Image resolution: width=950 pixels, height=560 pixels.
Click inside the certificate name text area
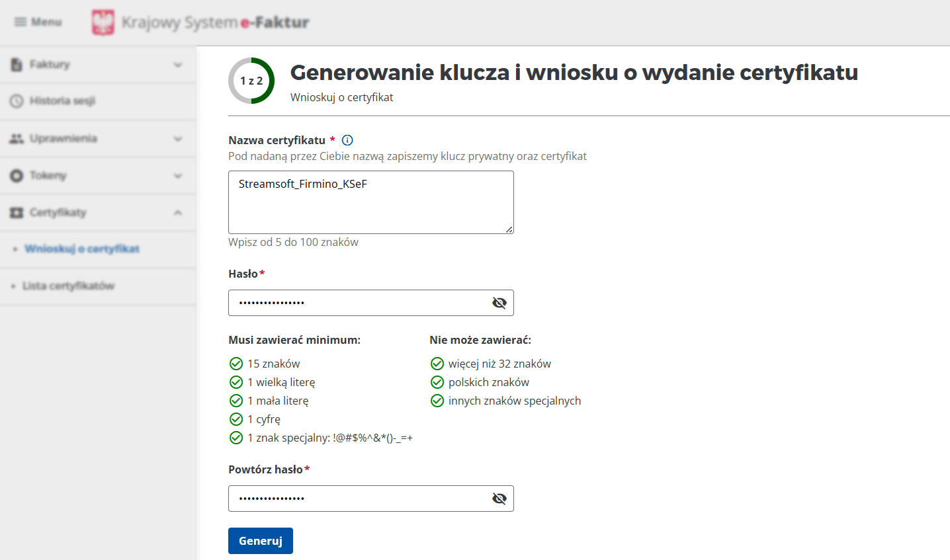tap(370, 202)
